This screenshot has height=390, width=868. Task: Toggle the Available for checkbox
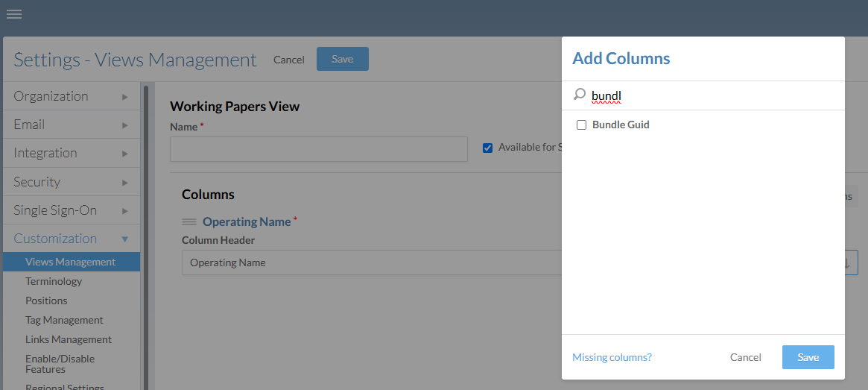pos(488,148)
